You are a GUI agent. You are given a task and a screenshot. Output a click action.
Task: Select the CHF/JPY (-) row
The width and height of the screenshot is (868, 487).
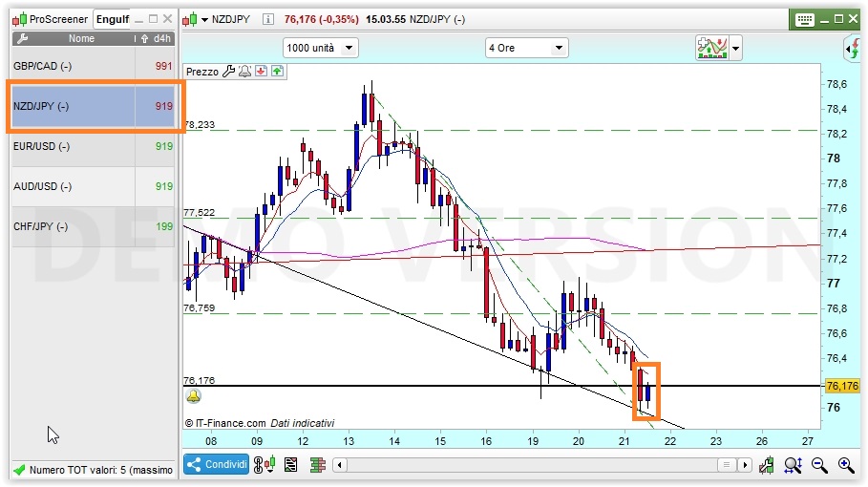[x=93, y=226]
